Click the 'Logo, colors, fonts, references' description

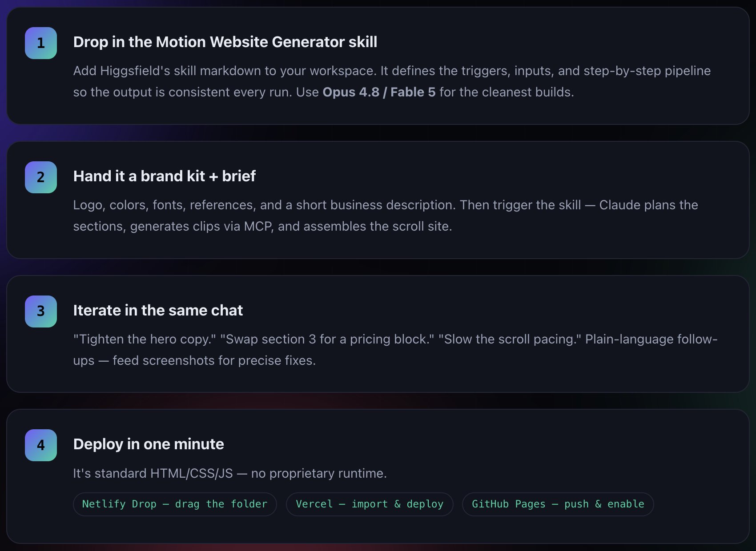click(x=386, y=216)
